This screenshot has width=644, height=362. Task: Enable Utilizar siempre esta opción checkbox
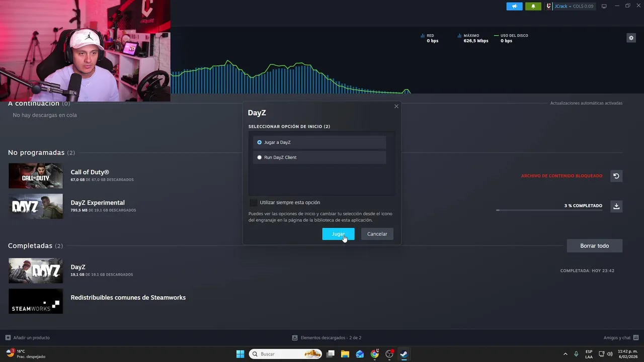point(253,203)
